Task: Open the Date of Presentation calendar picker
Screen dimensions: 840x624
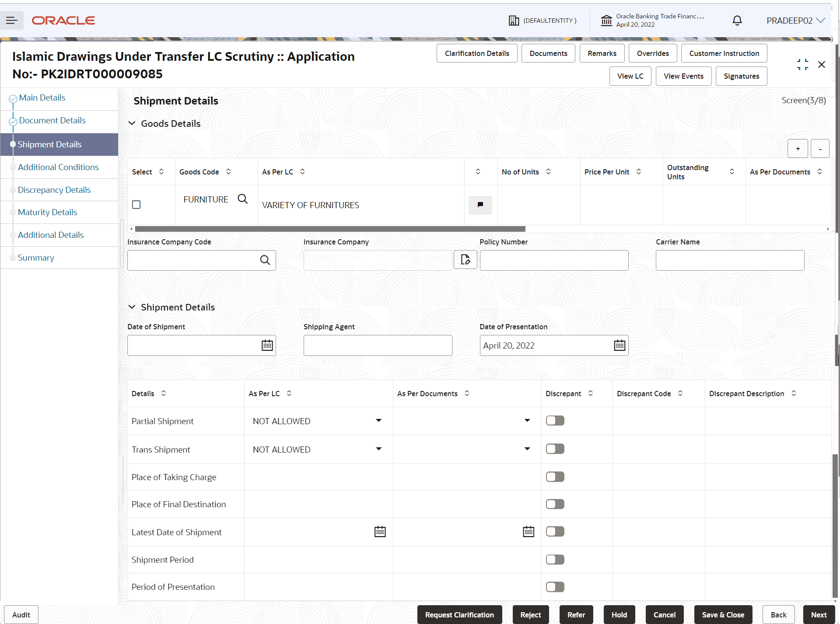Action: click(619, 345)
